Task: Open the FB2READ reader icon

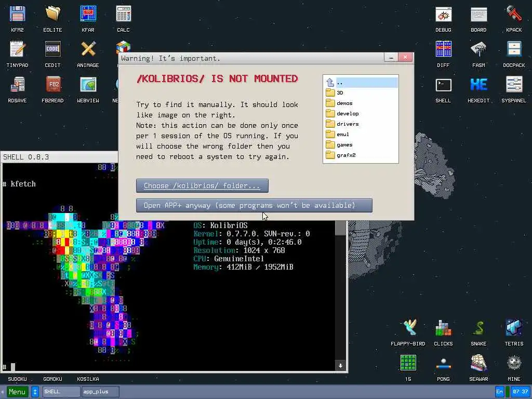Action: (x=52, y=85)
